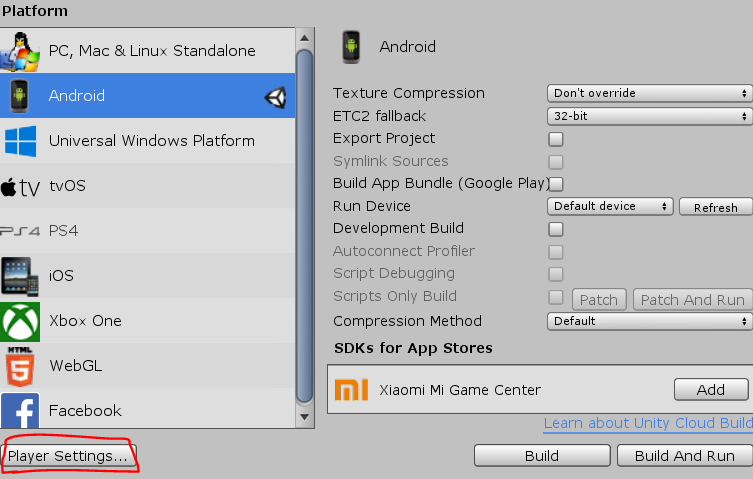Click the platform list scrollbar thumb
The image size is (753, 479).
[x=304, y=226]
